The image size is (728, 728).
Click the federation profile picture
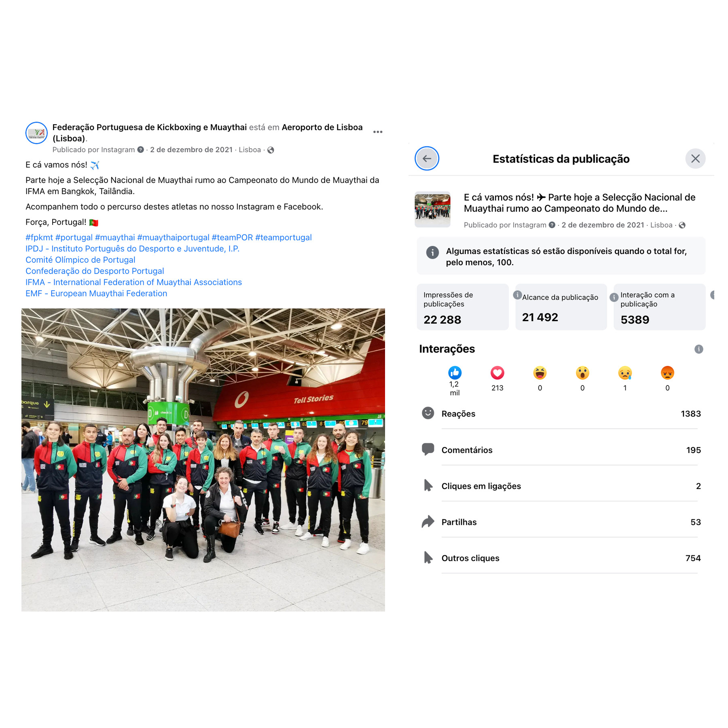click(36, 133)
